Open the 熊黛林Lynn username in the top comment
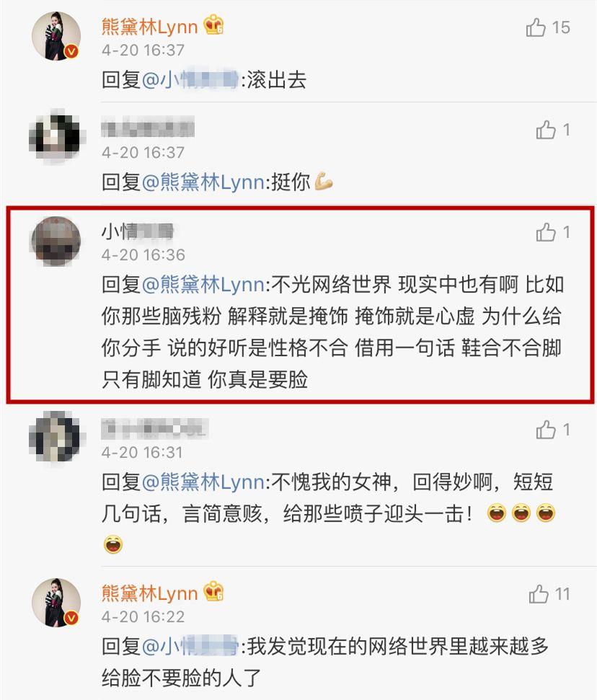Image resolution: width=597 pixels, height=700 pixels. tap(149, 27)
